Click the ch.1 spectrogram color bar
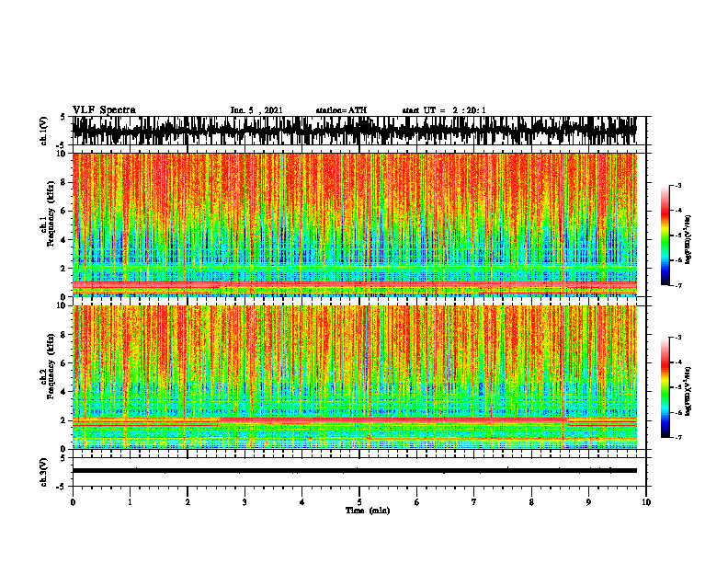Image resolution: width=728 pixels, height=563 pixels. click(x=665, y=236)
